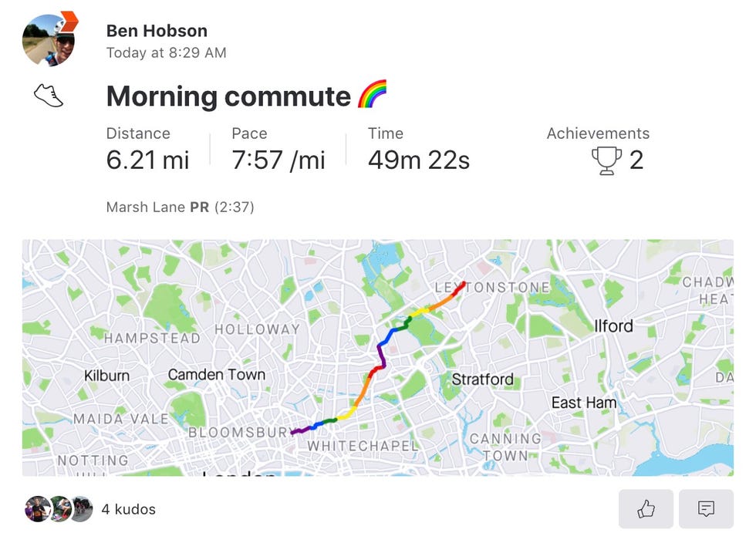Screen dimensions: 756x543
Task: Open the third kudos giver's avatar
Action: click(x=82, y=509)
